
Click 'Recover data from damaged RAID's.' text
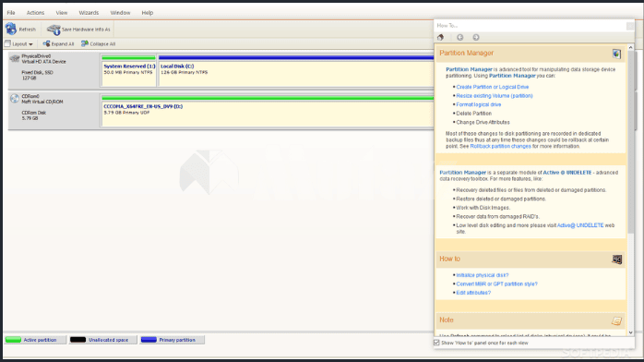point(498,216)
